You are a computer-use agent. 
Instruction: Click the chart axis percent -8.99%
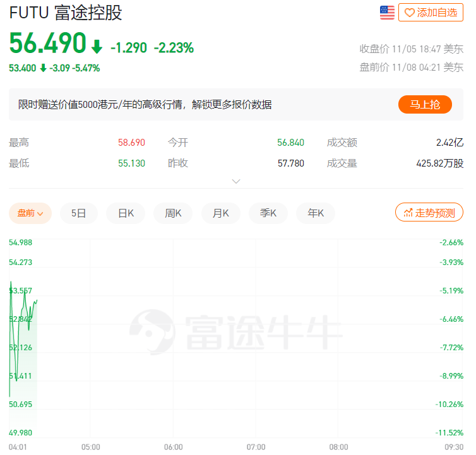(451, 375)
